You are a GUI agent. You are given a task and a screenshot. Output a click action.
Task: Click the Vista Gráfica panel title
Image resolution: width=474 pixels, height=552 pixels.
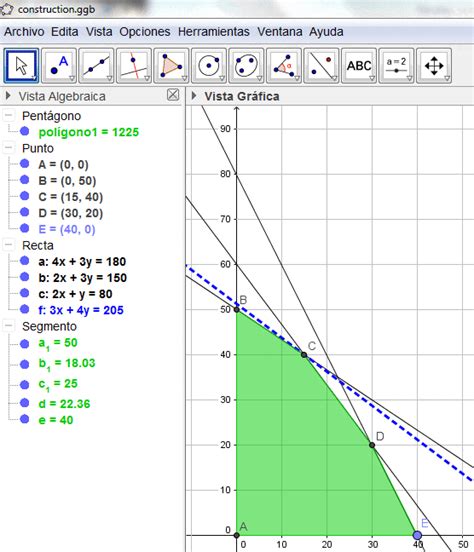pos(242,96)
